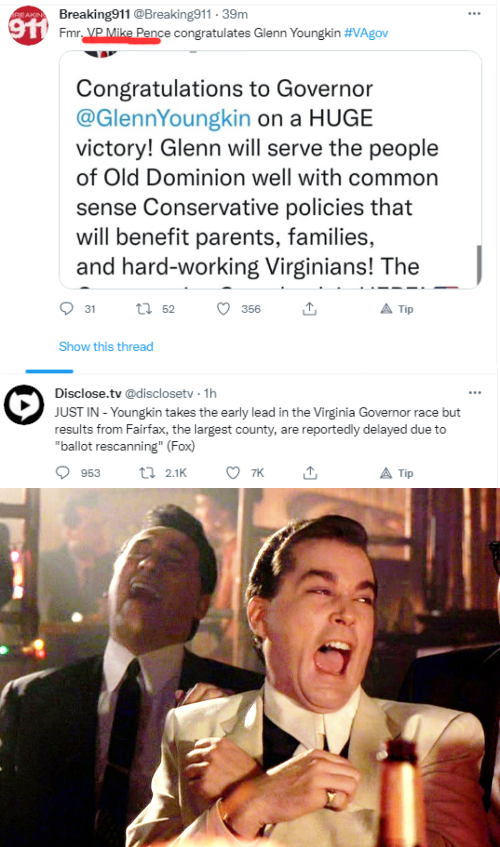Open the Disclose.tv profile avatar
Image resolution: width=500 pixels, height=847 pixels.
click(24, 404)
